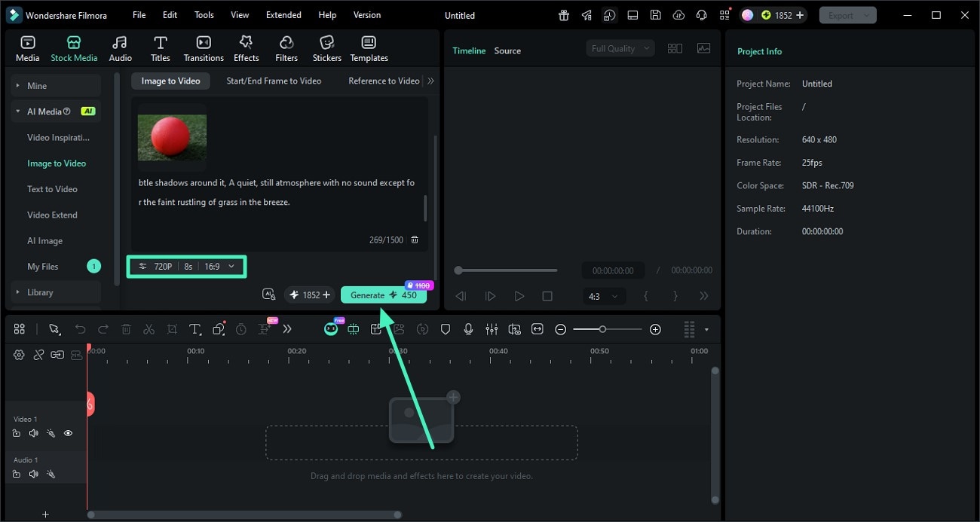
Task: Hide Video 1 track with the eye toggle
Action: [x=68, y=433]
